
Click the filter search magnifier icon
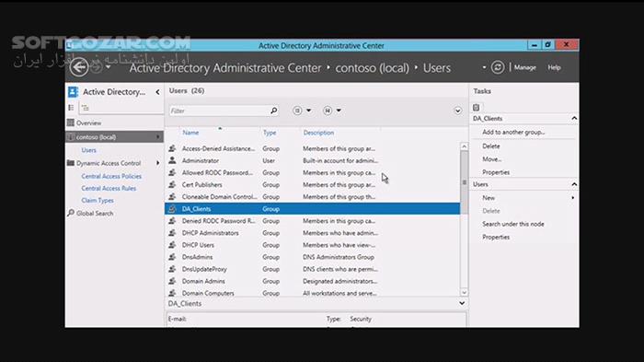point(274,111)
